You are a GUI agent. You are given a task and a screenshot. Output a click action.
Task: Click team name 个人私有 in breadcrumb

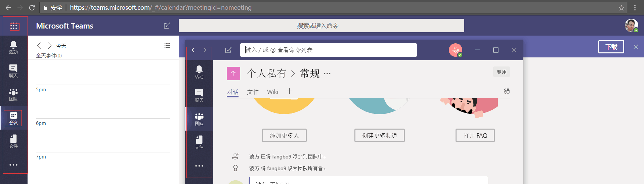click(267, 73)
